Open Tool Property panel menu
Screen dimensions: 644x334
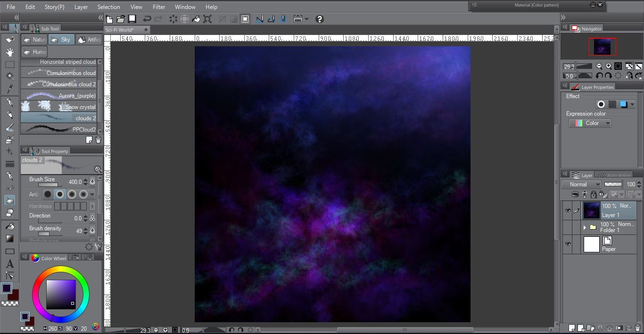coord(25,150)
